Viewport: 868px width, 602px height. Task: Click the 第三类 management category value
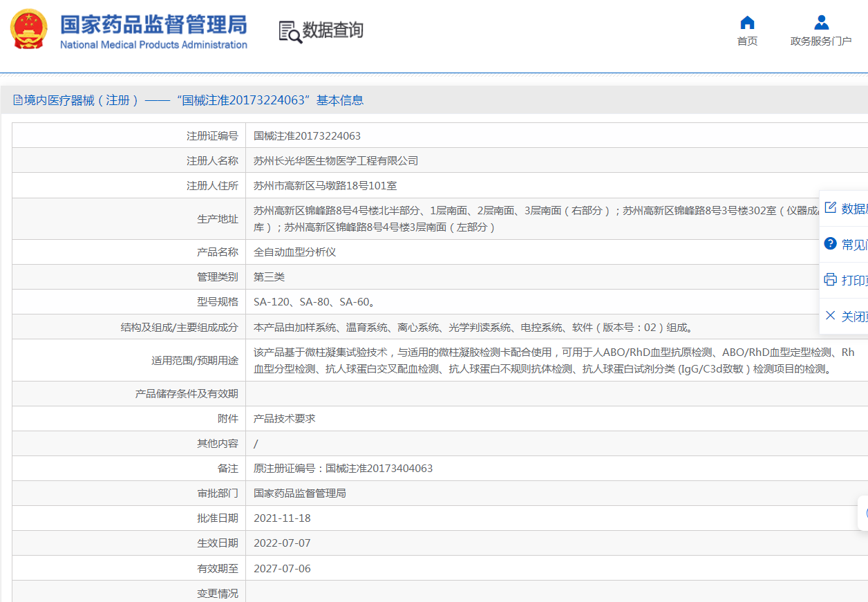pos(269,277)
